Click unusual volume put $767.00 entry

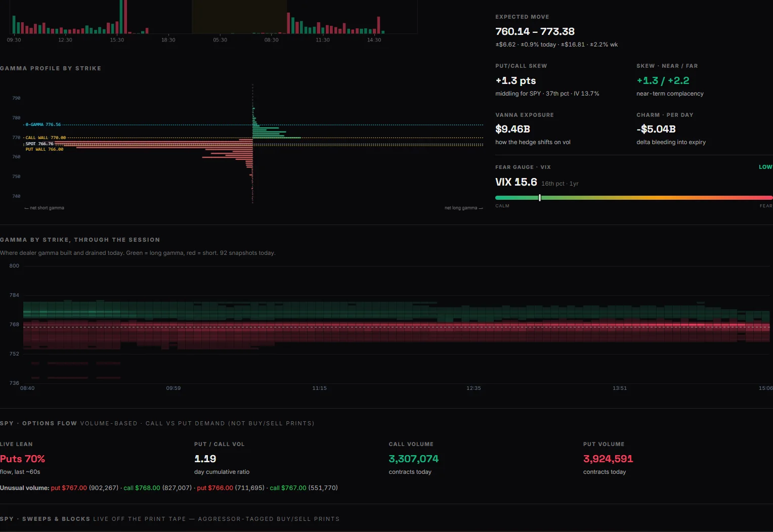[84, 488]
